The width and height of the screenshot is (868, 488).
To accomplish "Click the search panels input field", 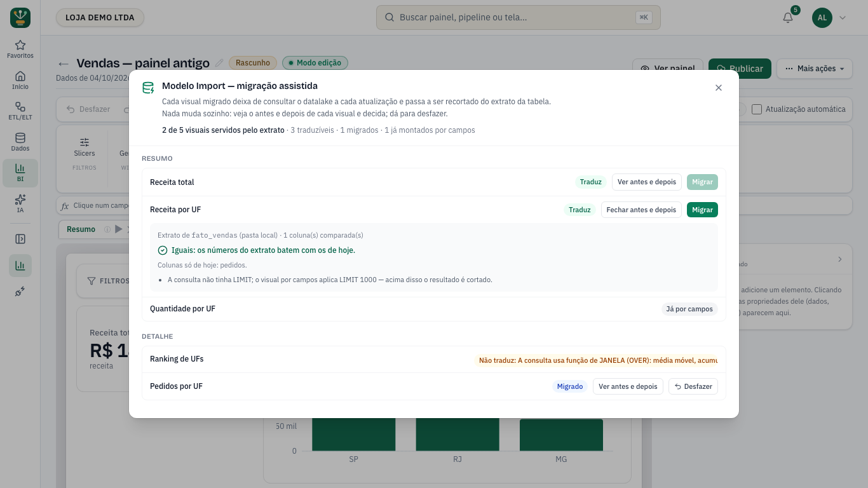I will (x=519, y=18).
